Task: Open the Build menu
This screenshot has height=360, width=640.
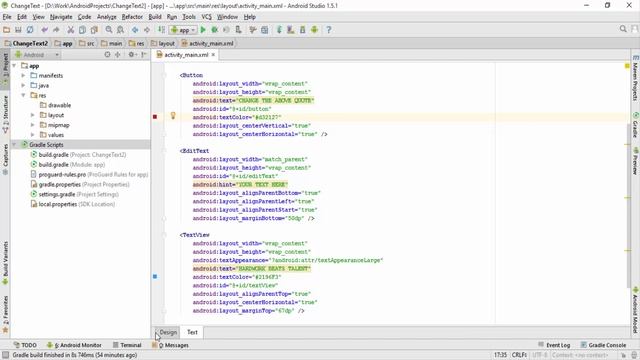Action: tap(155, 17)
